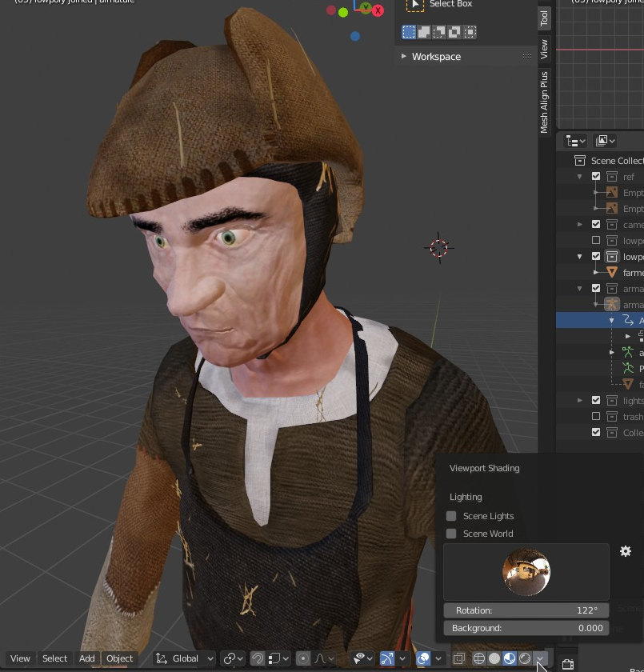Uncheck the camera collection checkbox
The image size is (644, 672).
click(x=595, y=224)
